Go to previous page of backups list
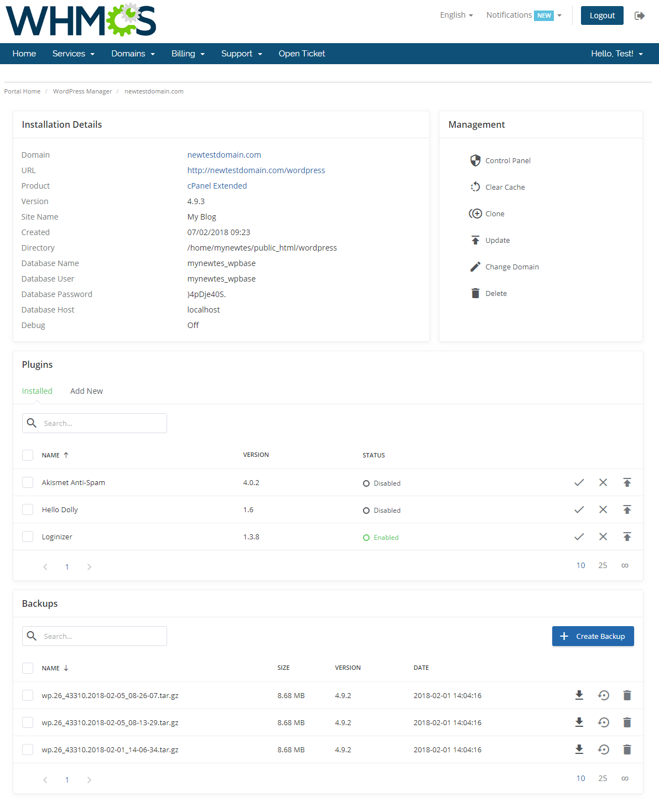This screenshot has width=659, height=812. pyautogui.click(x=45, y=780)
